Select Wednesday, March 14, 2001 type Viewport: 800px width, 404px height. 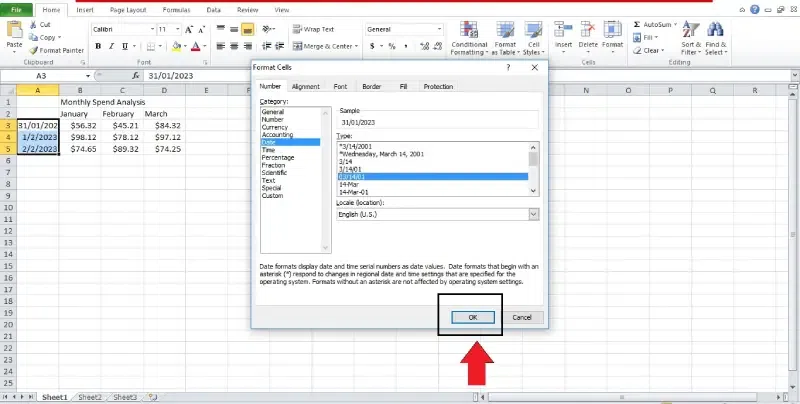coord(383,154)
